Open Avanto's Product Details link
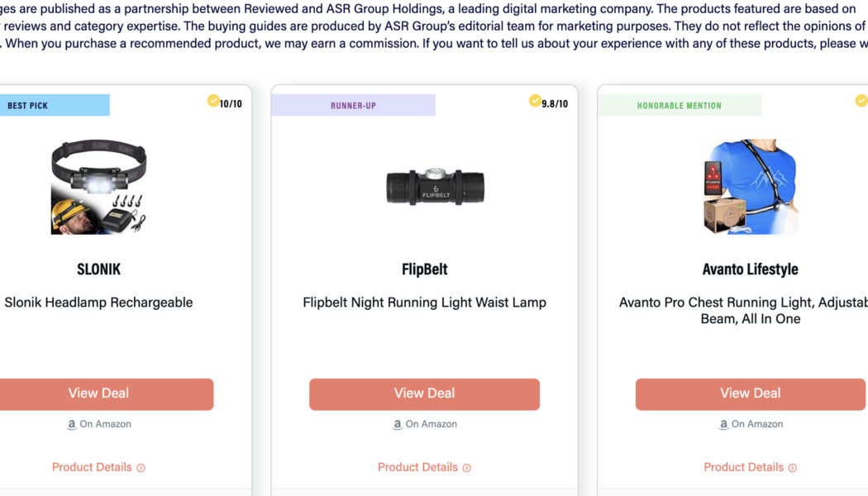The width and height of the screenshot is (868, 496). pos(743,467)
